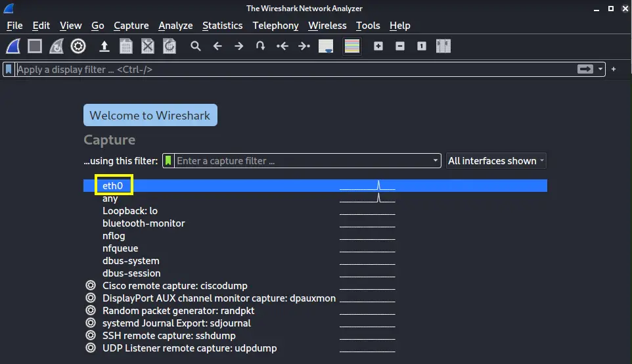Viewport: 632px width, 364px height.
Task: Go back in packet history arrow
Action: (x=217, y=46)
